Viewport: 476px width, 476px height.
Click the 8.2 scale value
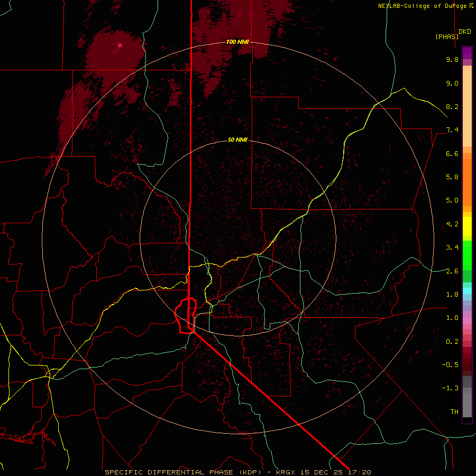(452, 106)
